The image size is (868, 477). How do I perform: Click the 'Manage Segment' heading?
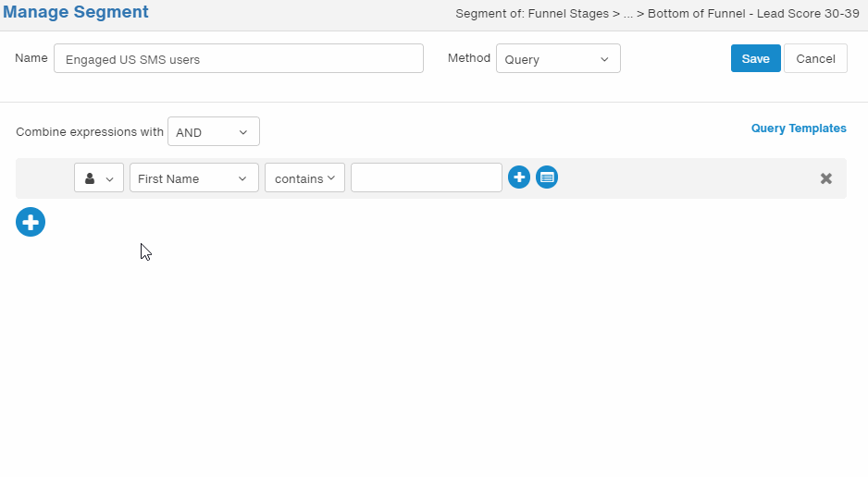tap(76, 12)
